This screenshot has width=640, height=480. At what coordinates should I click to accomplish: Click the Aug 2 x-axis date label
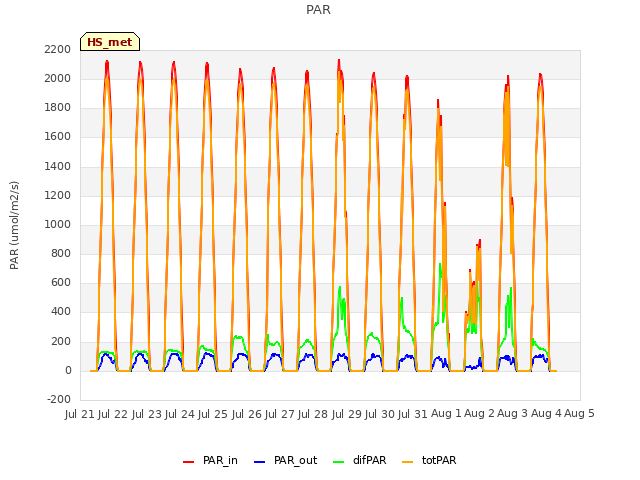point(479,414)
